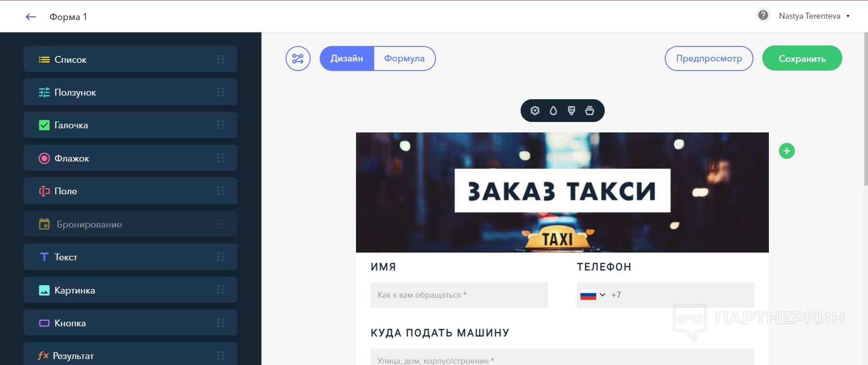Open the phone country flag dropdown
The height and width of the screenshot is (365, 868).
click(x=593, y=295)
